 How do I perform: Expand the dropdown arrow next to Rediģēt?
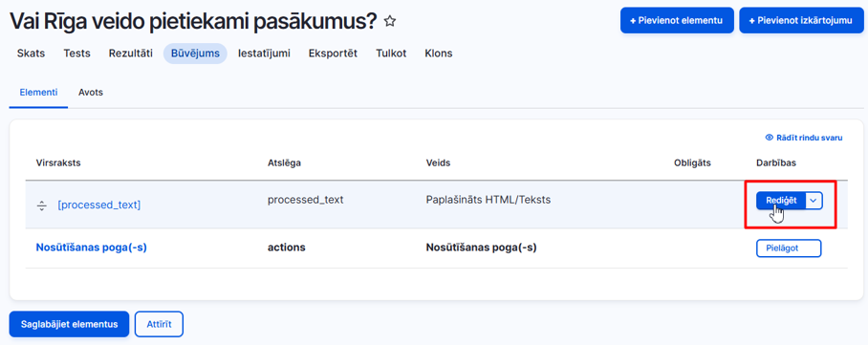pyautogui.click(x=814, y=201)
